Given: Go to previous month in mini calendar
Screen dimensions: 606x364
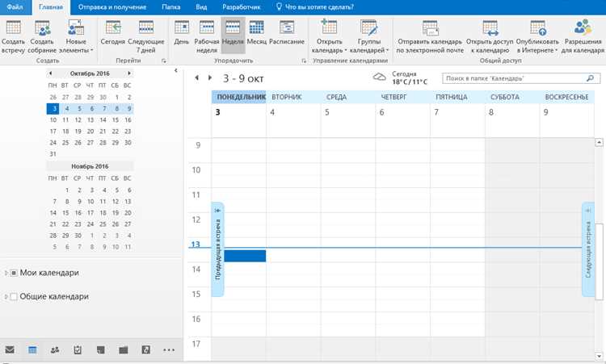Looking at the screenshot, I should [x=50, y=73].
